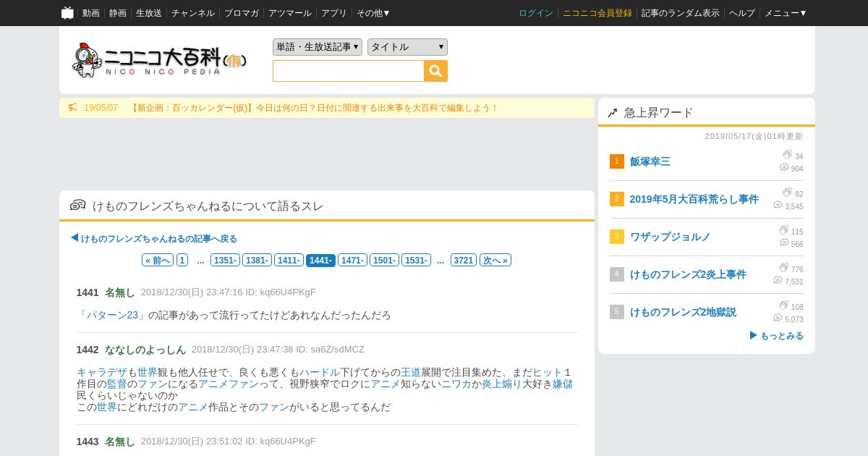Viewport: 868px width, 456px height.
Task: Click the clap icon for 飯塚幸三
Action: [787, 155]
